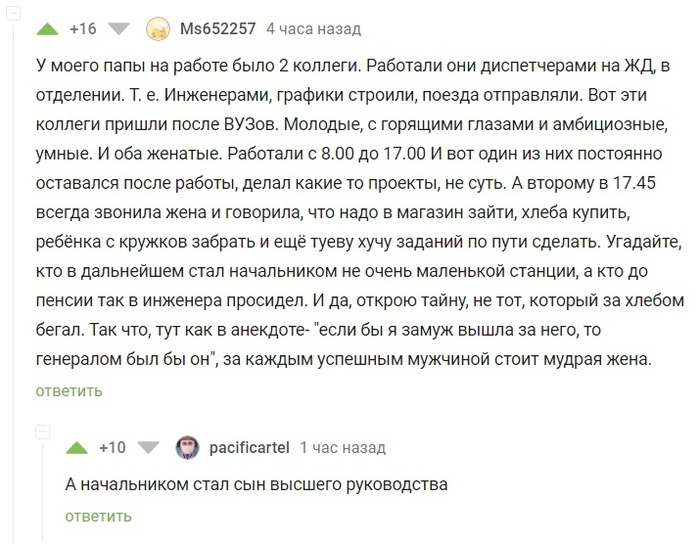
Task: Click the +16 rating counter
Action: coord(84,29)
